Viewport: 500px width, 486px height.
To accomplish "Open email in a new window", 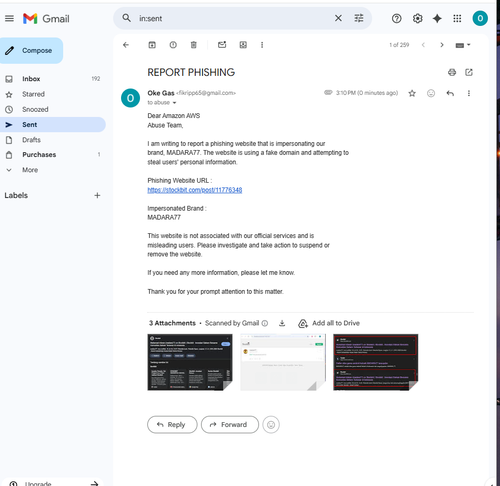I will coord(469,72).
